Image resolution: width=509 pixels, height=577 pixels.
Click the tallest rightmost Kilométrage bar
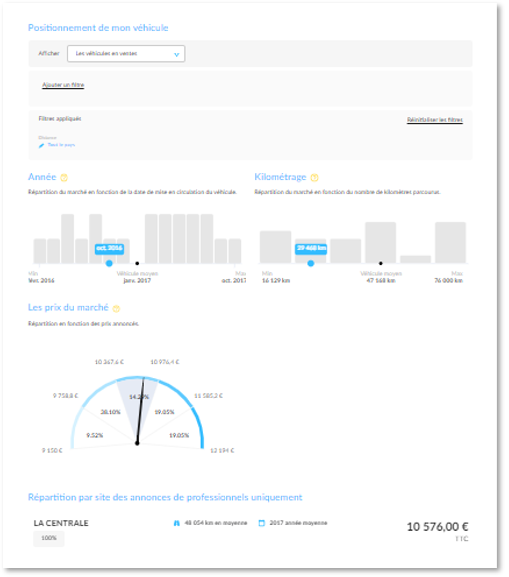tap(450, 243)
